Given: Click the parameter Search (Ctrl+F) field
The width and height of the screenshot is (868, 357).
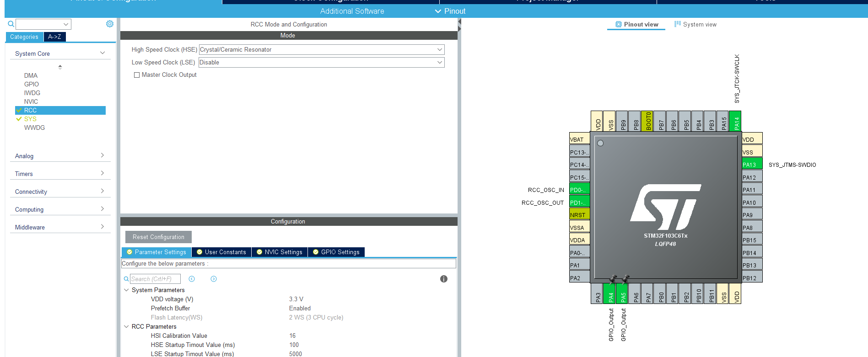Looking at the screenshot, I should pyautogui.click(x=155, y=279).
